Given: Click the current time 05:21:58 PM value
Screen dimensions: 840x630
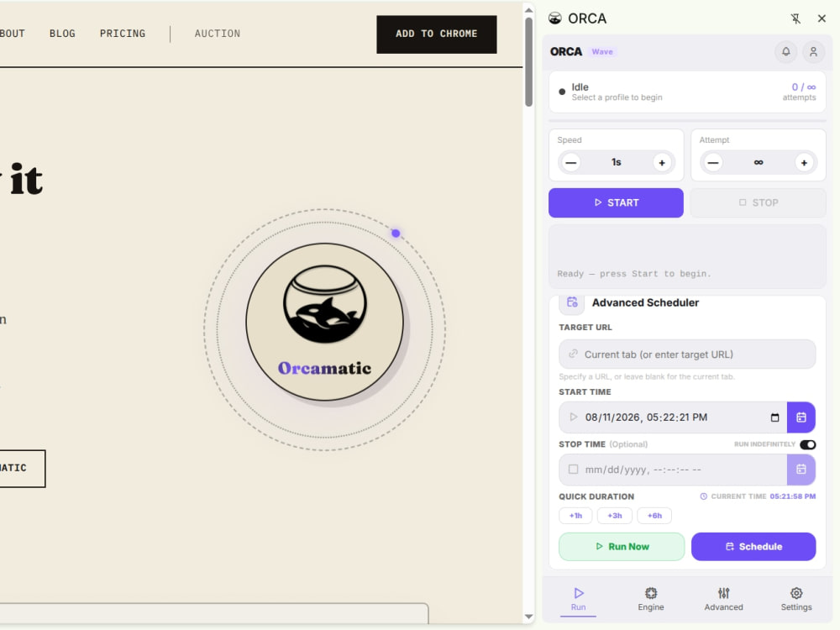Looking at the screenshot, I should 792,496.
